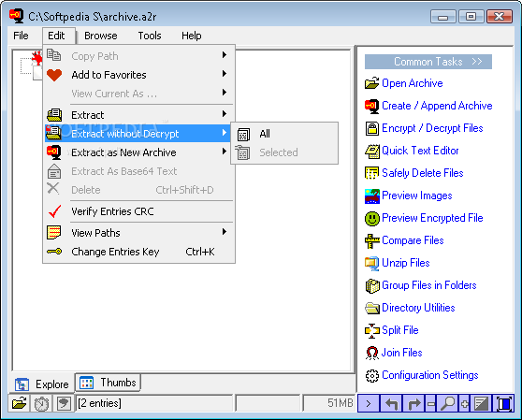The width and height of the screenshot is (522, 420).
Task: Click the plus zoom-in button in bottom toolbar
Action: [x=464, y=404]
